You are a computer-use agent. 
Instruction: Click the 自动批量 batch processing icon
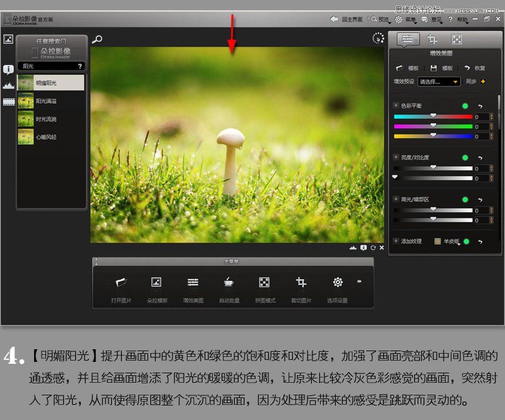pos(230,282)
